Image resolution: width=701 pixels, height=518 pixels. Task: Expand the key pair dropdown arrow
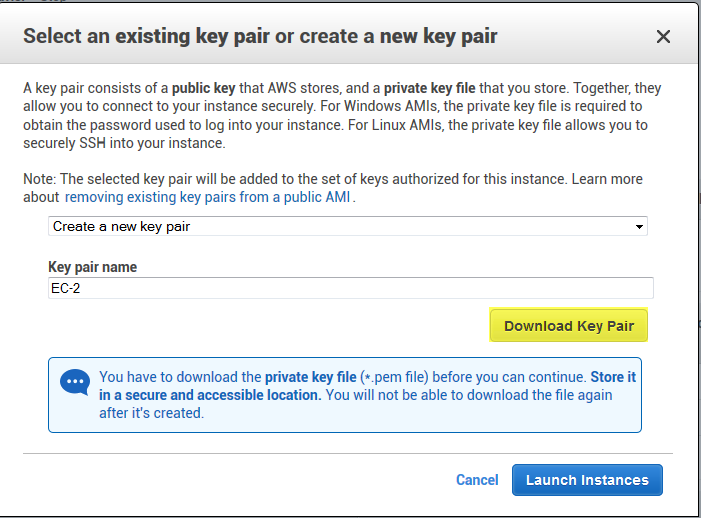pyautogui.click(x=639, y=227)
